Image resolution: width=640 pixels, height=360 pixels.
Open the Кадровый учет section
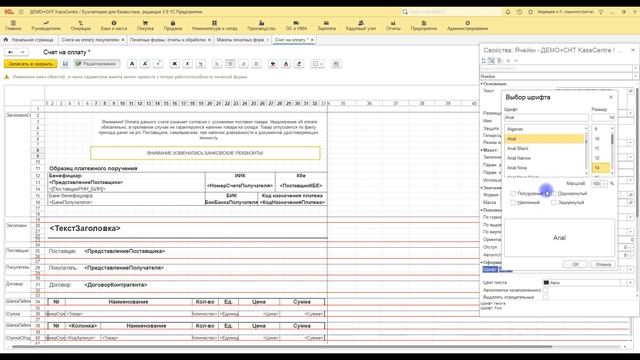(361, 25)
